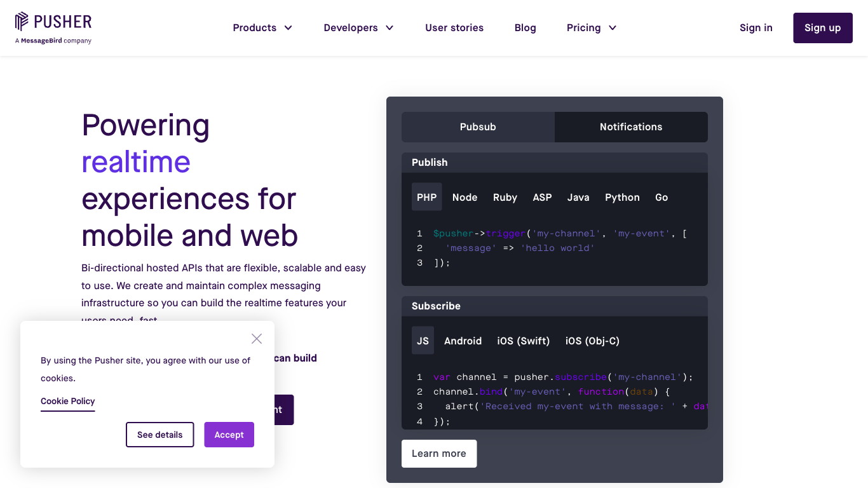Close the cookie banner with X
The height and width of the screenshot is (488, 868).
(x=257, y=339)
